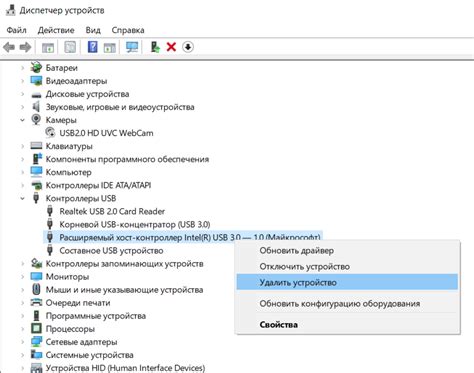Select Realtek USB 2.0 Card Reader
This screenshot has width=474, height=373.
click(x=112, y=211)
